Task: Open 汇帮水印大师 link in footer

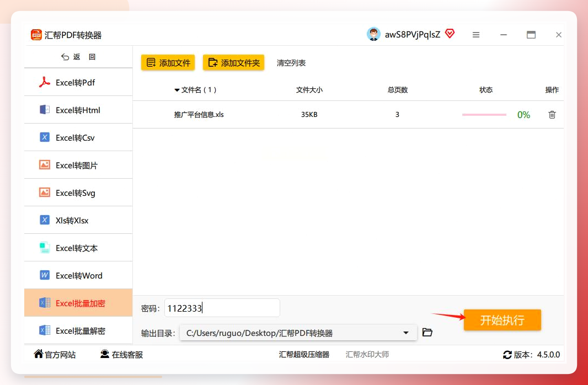Action: (x=367, y=355)
